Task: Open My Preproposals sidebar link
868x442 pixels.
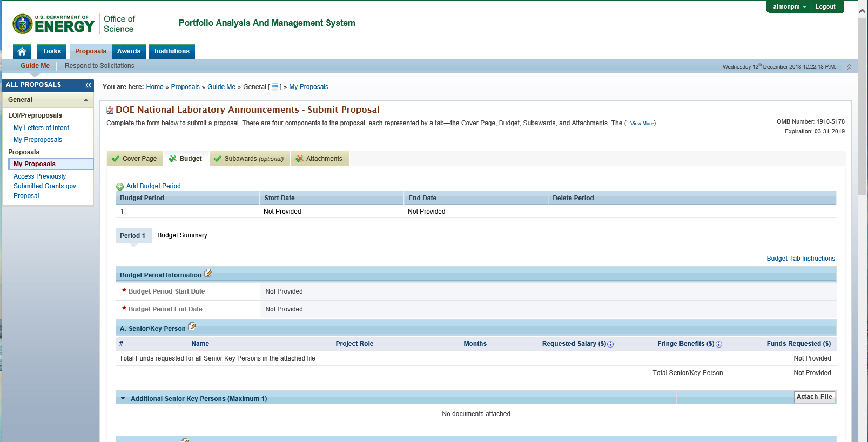Action: pos(38,140)
